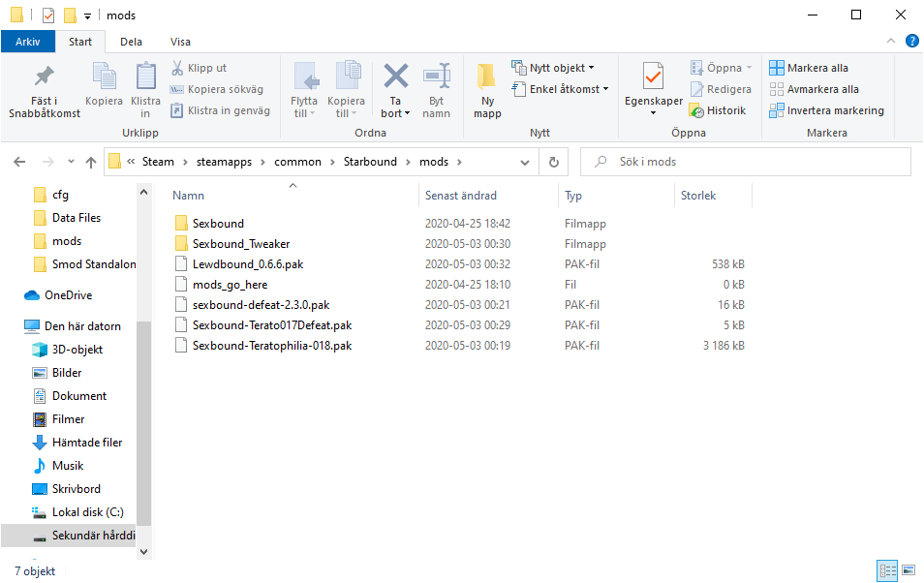This screenshot has width=924, height=583.
Task: Click the Flytta till icon
Action: click(304, 77)
